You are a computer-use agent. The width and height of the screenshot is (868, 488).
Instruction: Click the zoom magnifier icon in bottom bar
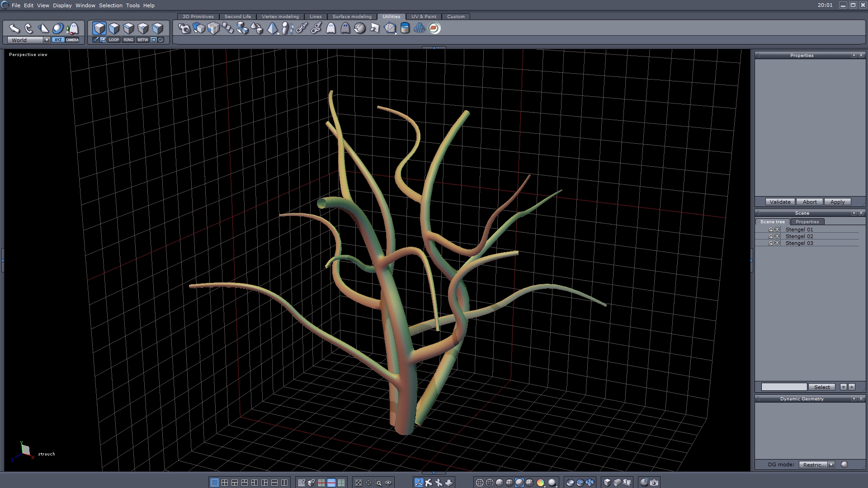tap(378, 483)
